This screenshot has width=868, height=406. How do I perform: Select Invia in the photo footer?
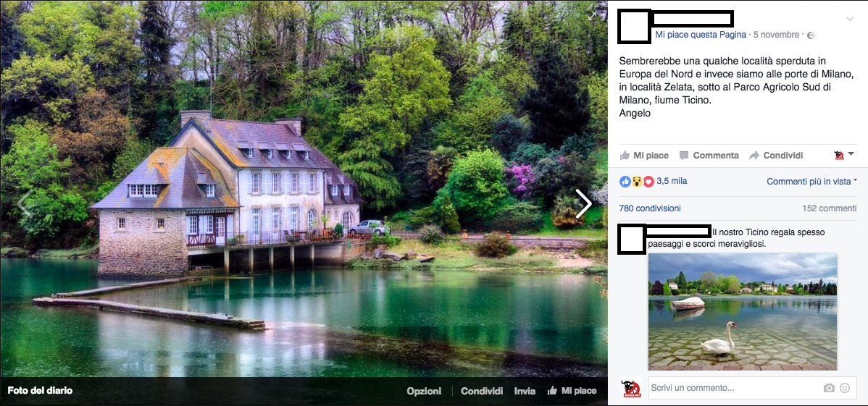[525, 391]
